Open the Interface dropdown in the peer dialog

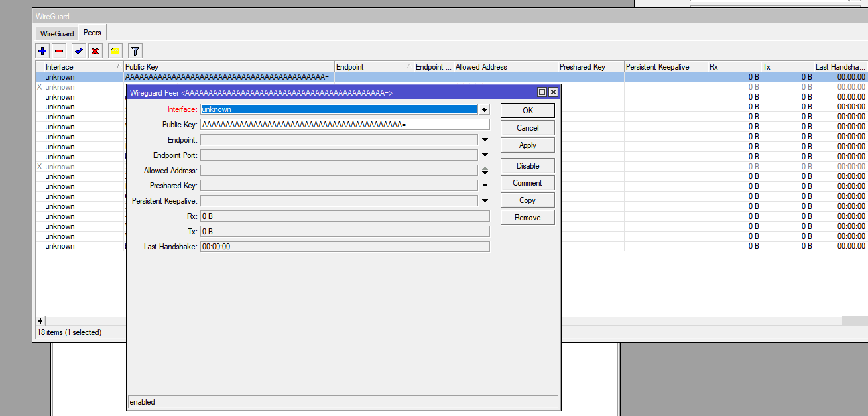(485, 109)
